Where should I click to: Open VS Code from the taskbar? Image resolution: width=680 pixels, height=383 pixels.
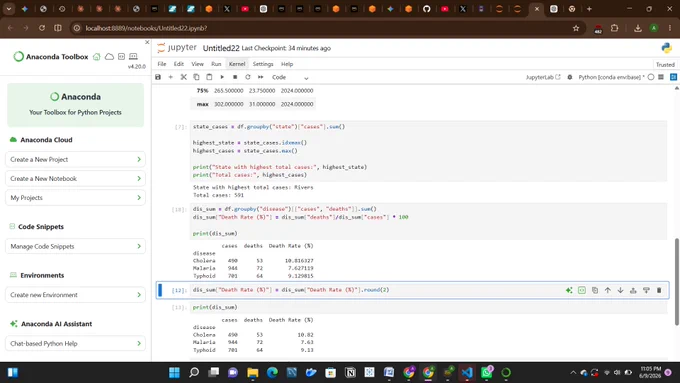(x=467, y=372)
